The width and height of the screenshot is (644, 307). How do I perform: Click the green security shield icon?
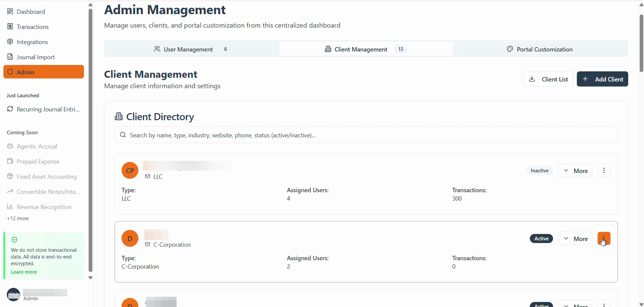click(14, 240)
